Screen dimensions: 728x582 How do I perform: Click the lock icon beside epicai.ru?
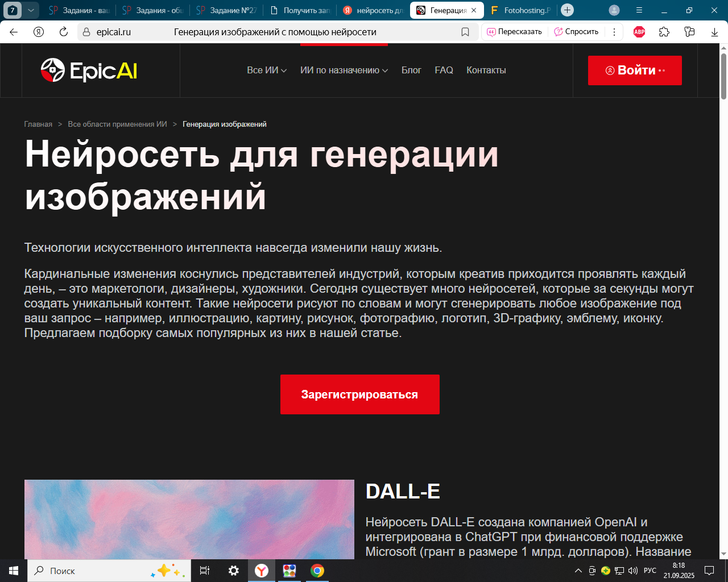(86, 32)
